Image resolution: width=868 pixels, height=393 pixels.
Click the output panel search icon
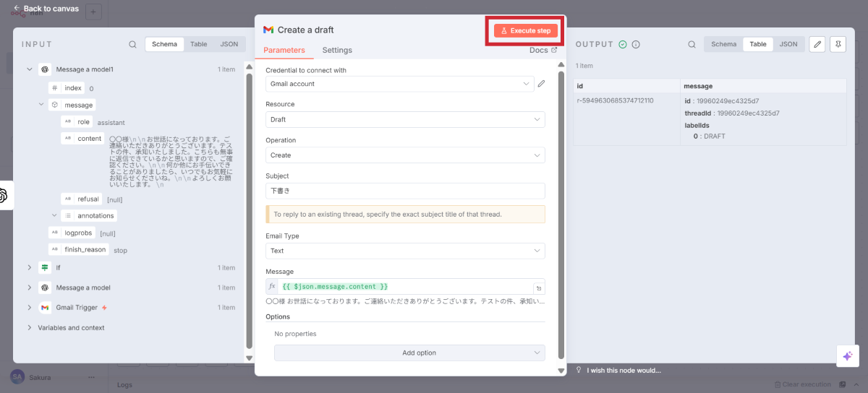point(692,44)
